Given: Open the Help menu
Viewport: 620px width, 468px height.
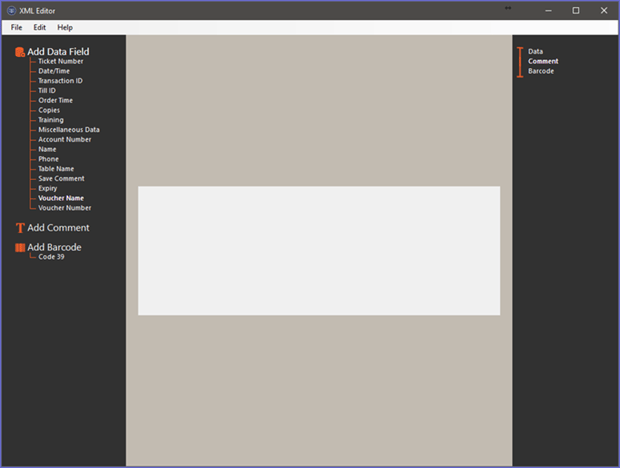Looking at the screenshot, I should [x=65, y=27].
